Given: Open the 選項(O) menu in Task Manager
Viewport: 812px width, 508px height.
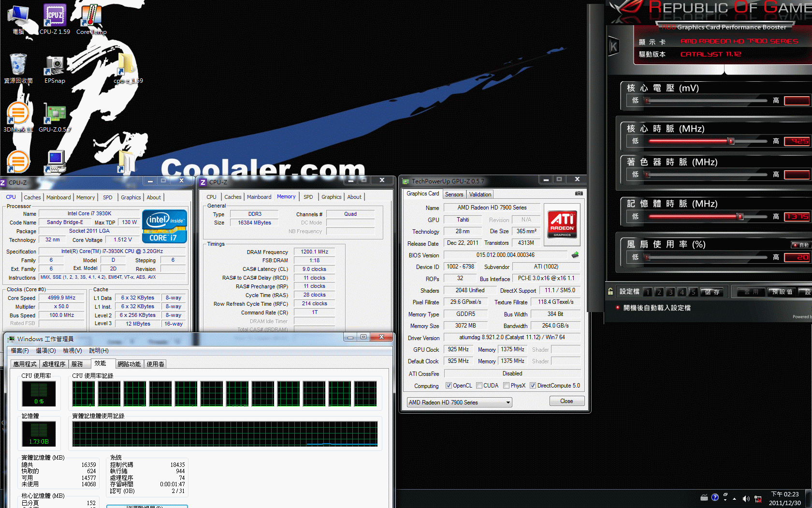Looking at the screenshot, I should 46,351.
